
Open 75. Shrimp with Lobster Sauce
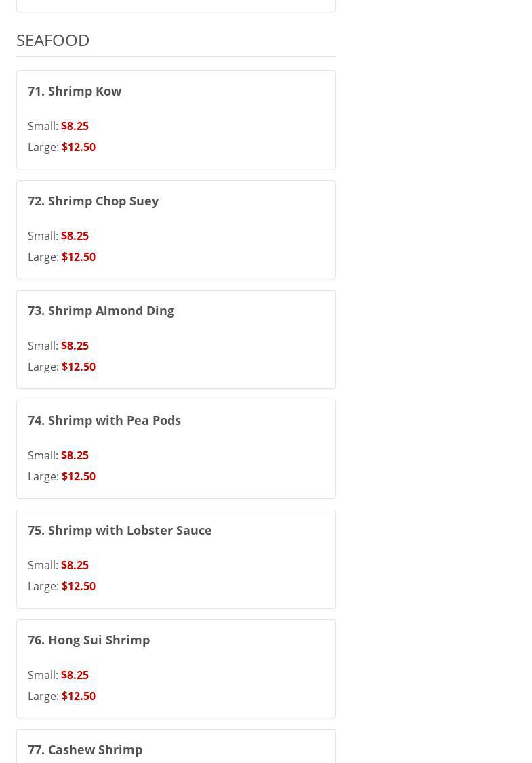tap(120, 530)
